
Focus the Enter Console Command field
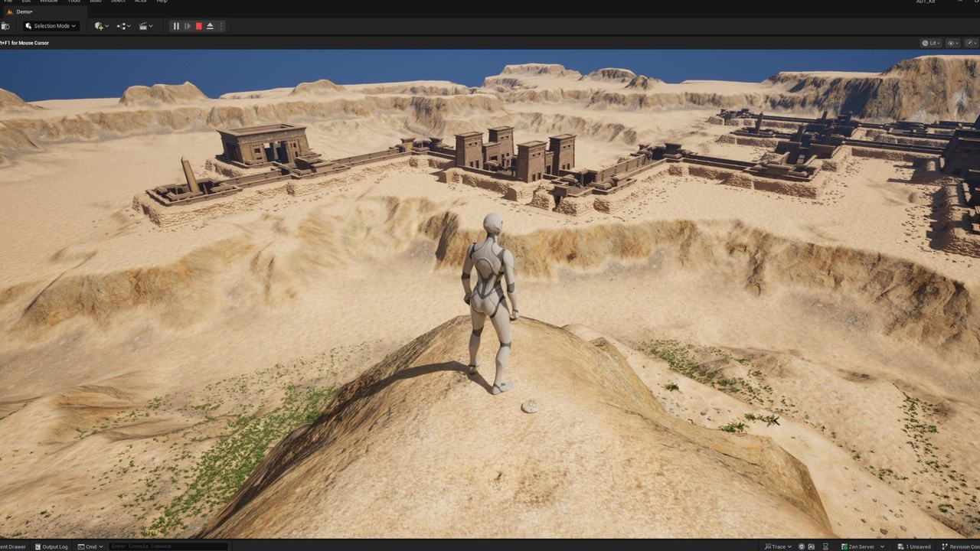168,546
